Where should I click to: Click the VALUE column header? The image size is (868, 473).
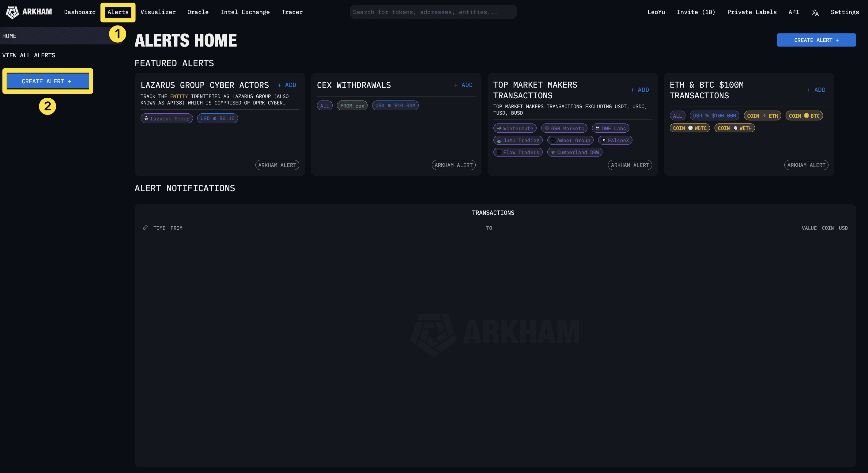coord(809,228)
